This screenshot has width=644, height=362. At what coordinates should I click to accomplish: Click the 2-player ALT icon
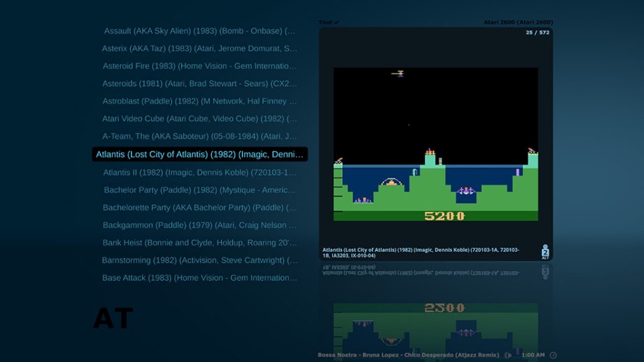(545, 252)
